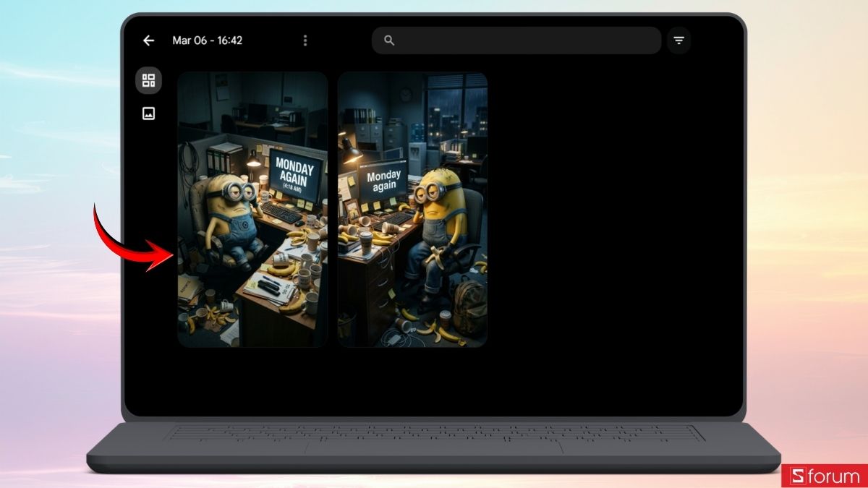Open the filter funnel icon beside search
This screenshot has height=488, width=868.
coord(678,40)
